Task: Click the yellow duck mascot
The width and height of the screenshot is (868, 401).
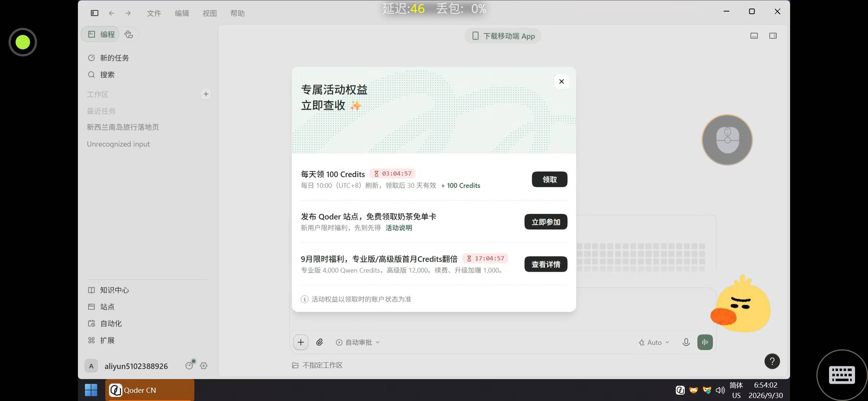Action: 741,304
